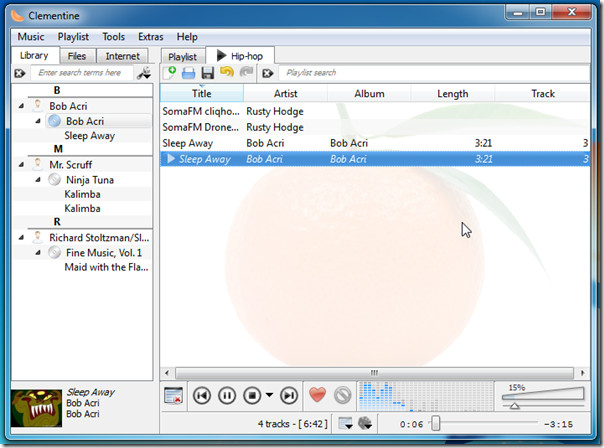Collapse Fine Music, Vol. 1 album

[38, 253]
